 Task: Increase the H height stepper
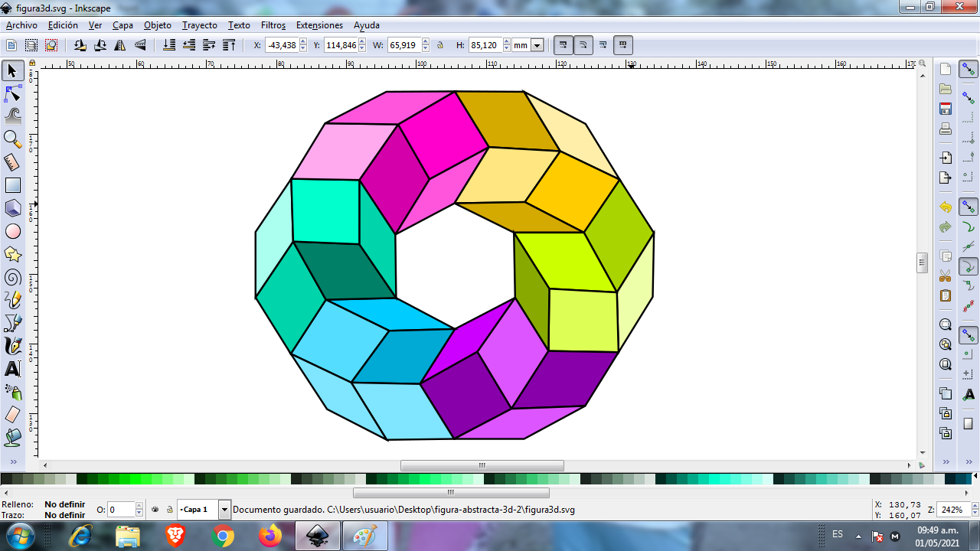click(x=506, y=42)
